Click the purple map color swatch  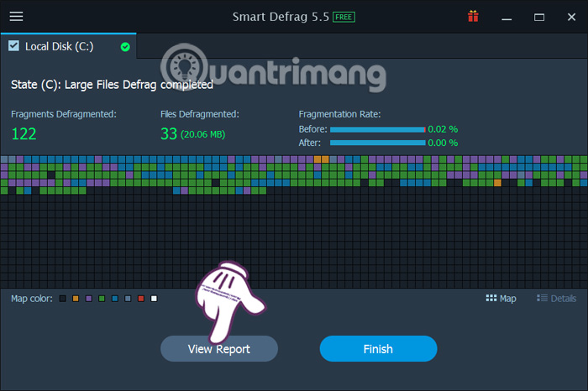point(89,299)
